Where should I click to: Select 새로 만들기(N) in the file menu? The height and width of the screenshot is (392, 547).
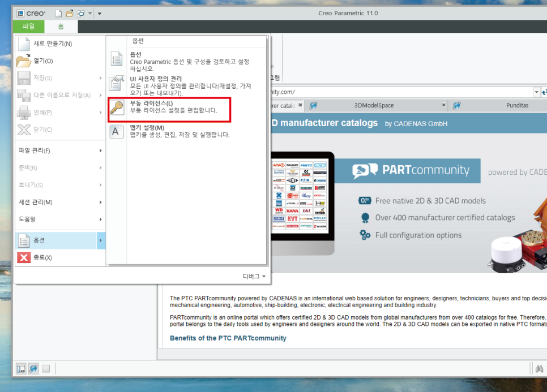[x=60, y=44]
